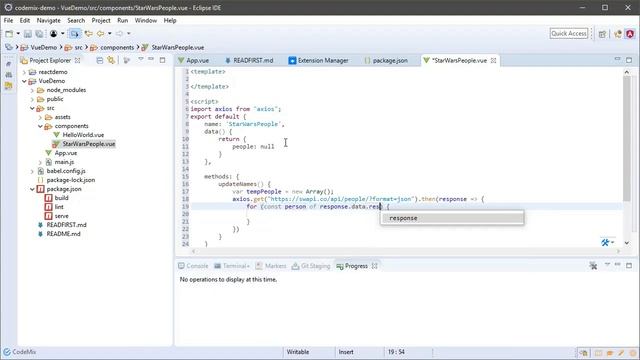Open the New file dropdown arrow

18,33
